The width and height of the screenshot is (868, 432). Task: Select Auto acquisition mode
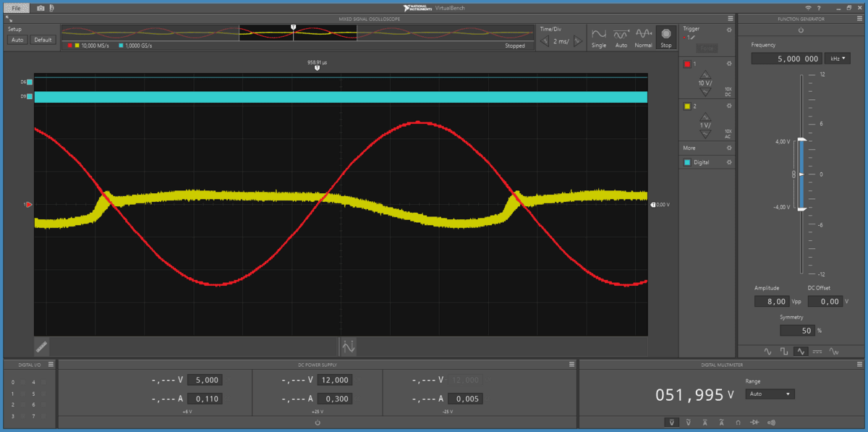coord(621,38)
